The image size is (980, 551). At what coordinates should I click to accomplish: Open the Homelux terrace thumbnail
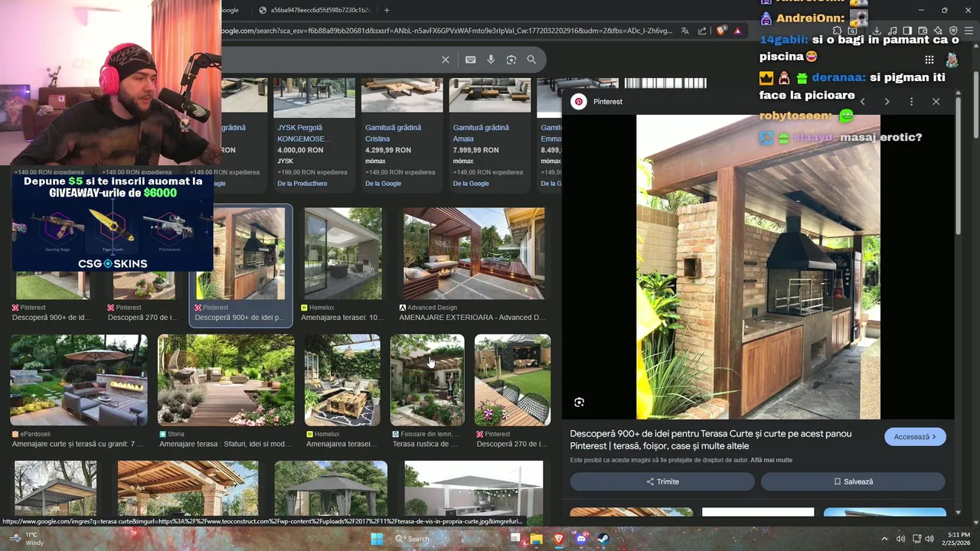343,253
